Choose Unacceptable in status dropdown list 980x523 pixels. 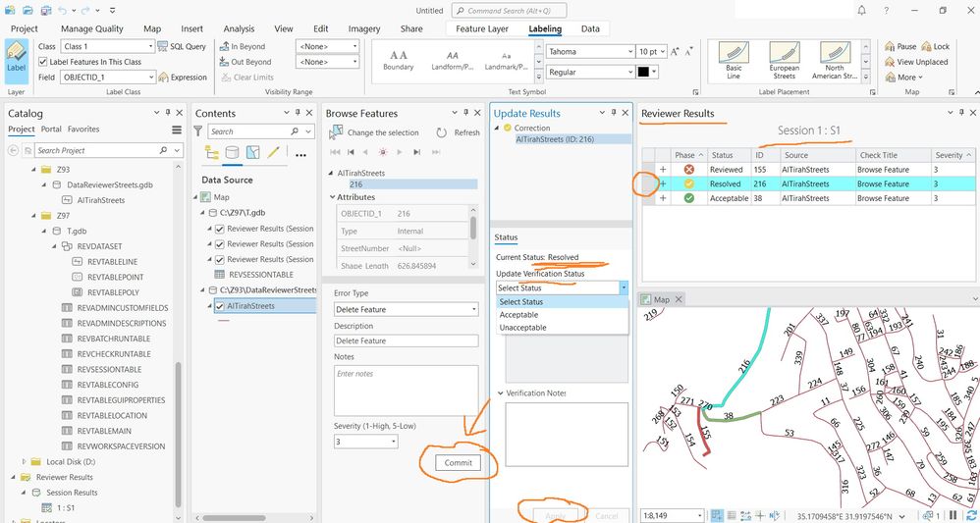(x=522, y=328)
